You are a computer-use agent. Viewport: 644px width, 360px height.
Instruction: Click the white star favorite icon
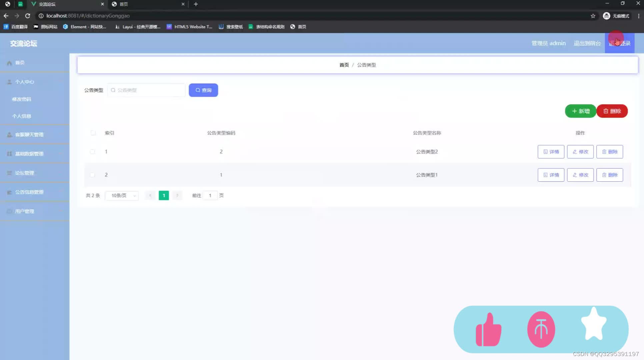pyautogui.click(x=594, y=324)
